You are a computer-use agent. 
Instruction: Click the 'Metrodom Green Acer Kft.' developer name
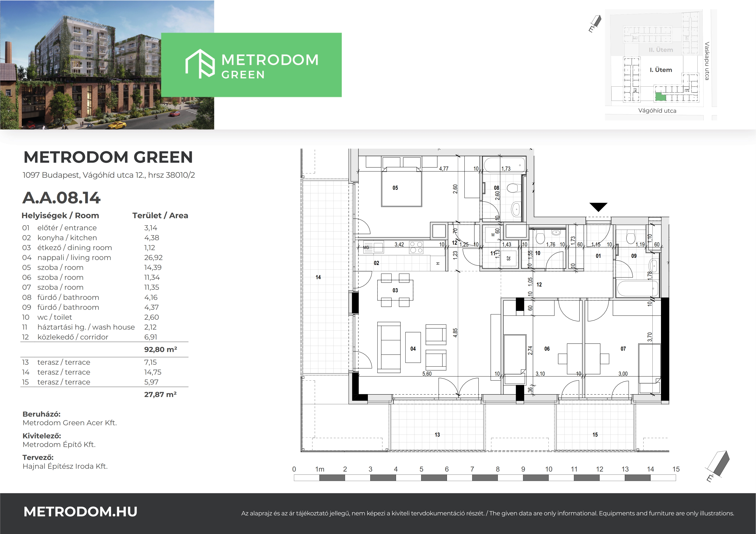click(70, 423)
